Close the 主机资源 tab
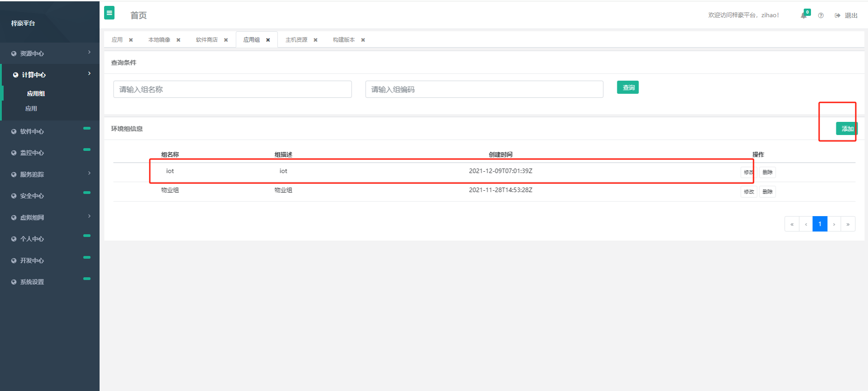Viewport: 868px width, 391px height. tap(315, 40)
